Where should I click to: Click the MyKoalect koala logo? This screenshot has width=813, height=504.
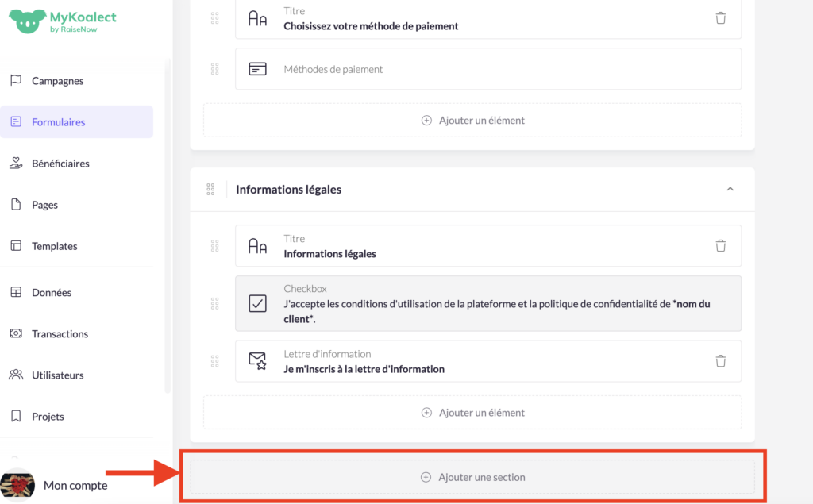[25, 21]
